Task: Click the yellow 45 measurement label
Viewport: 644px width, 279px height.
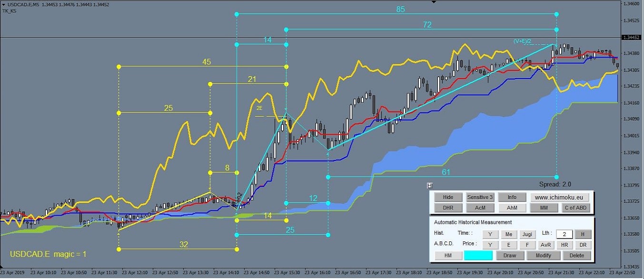Action: 207,62
